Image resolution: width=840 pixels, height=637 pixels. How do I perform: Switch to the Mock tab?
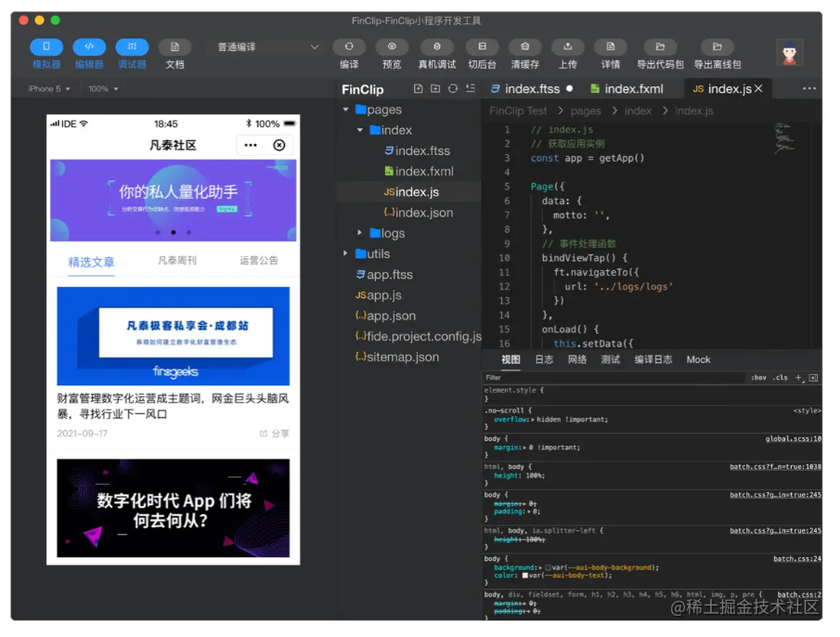click(x=699, y=359)
